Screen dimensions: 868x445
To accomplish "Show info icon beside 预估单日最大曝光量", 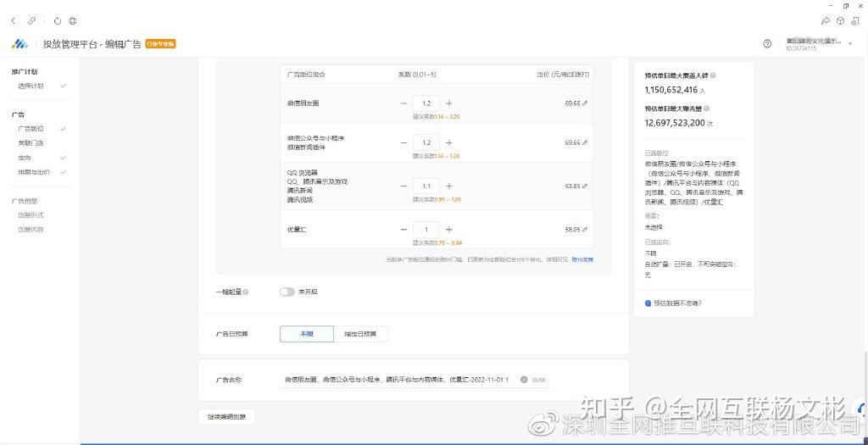I will tap(707, 109).
